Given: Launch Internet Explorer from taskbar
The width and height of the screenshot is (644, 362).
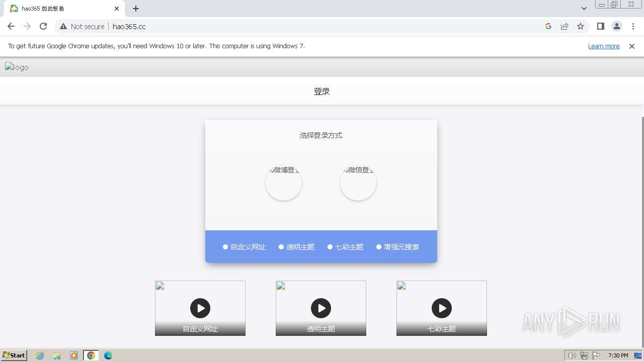Looking at the screenshot, I should 40,355.
